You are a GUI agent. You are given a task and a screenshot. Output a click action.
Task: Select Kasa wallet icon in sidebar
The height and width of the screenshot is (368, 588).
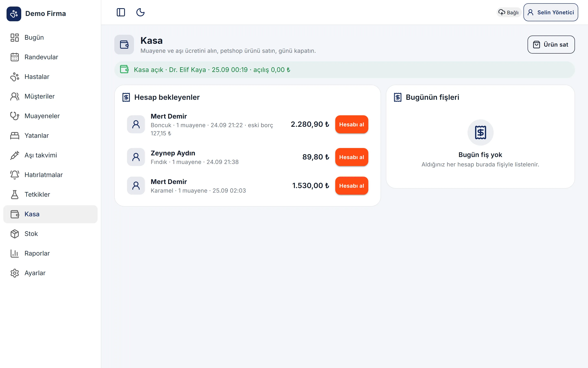(x=14, y=214)
